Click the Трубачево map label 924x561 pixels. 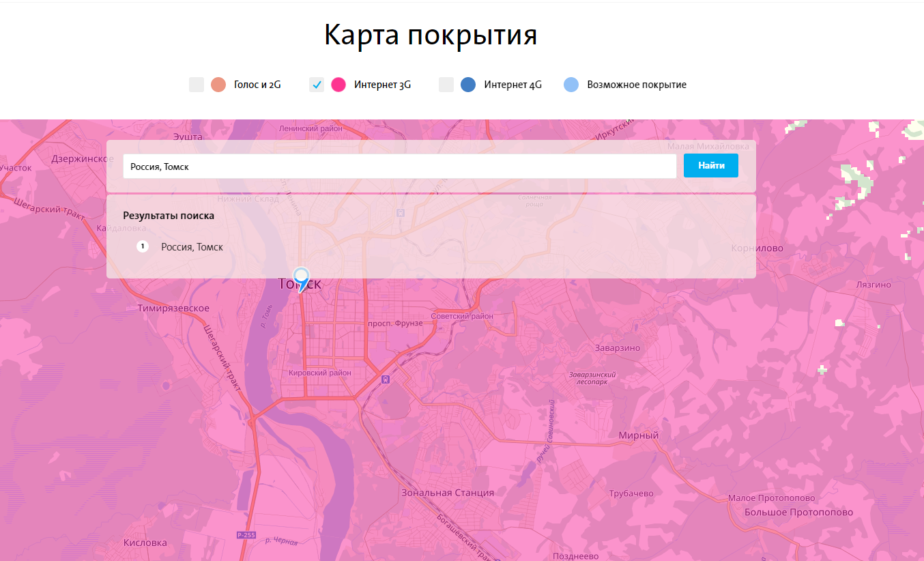pos(631,493)
